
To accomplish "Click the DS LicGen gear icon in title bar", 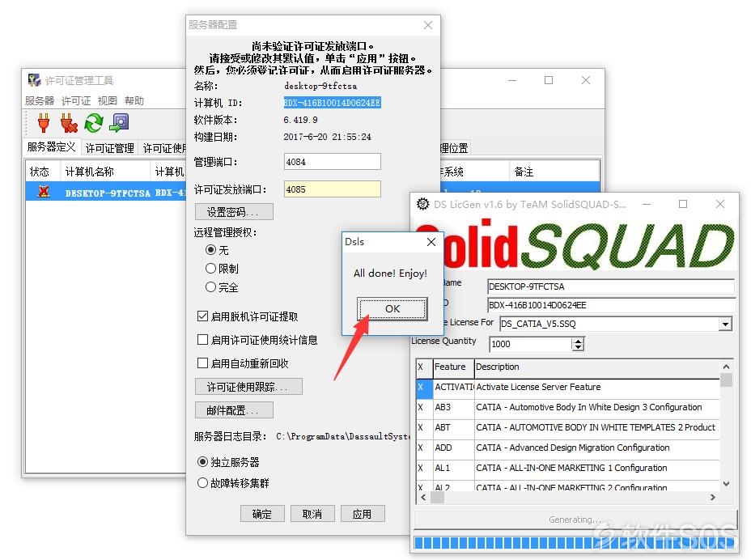I will coord(422,204).
